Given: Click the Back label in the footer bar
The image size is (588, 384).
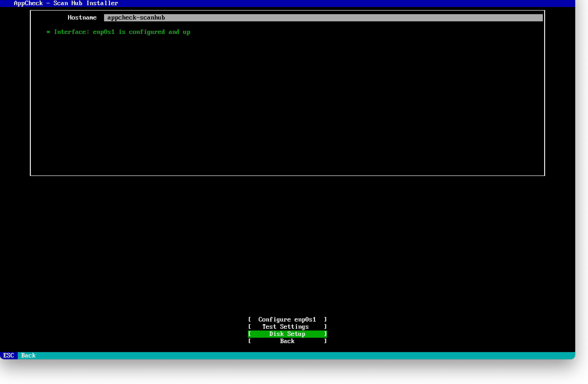Looking at the screenshot, I should click(x=28, y=355).
